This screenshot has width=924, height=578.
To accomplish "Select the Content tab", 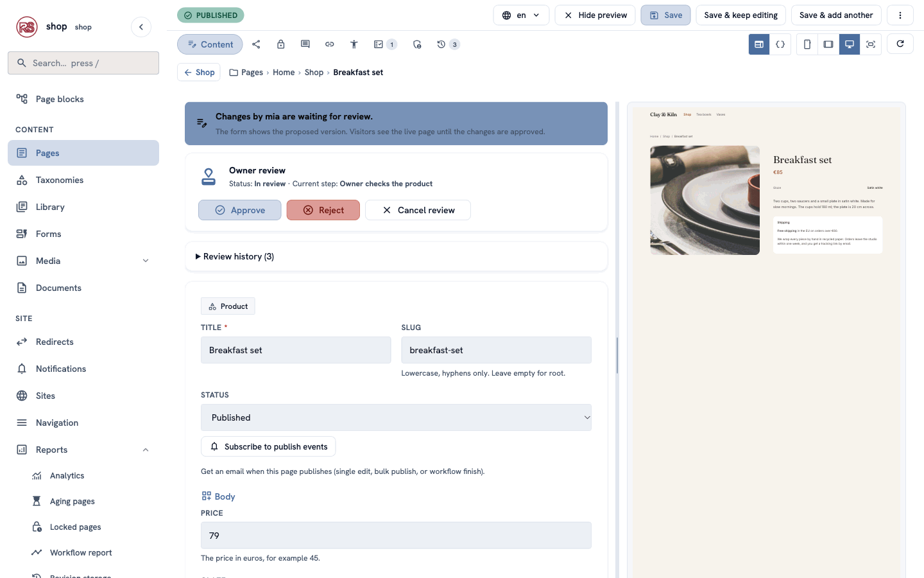I will (210, 44).
